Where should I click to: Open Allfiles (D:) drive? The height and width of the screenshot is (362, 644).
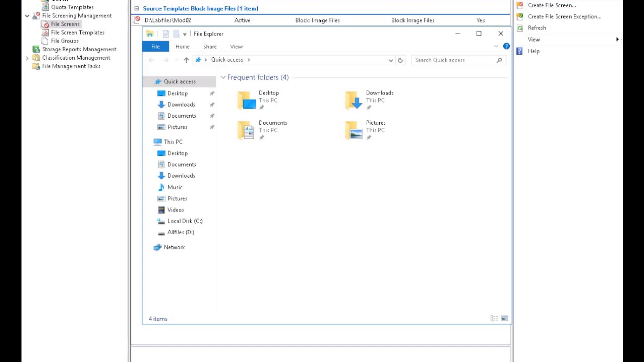tap(181, 232)
